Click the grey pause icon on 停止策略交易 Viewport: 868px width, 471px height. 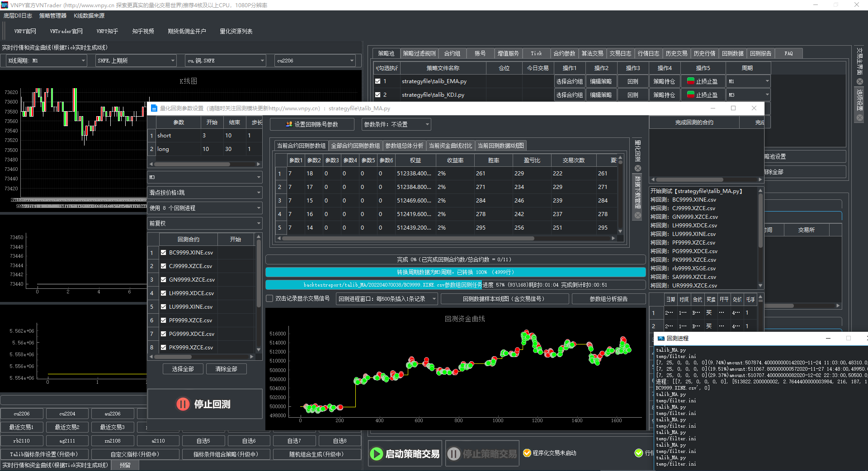pyautogui.click(x=454, y=453)
